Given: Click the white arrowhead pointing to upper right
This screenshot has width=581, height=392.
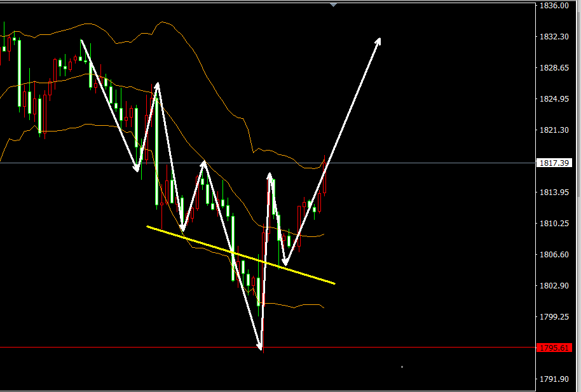Looking at the screenshot, I should click(x=378, y=41).
